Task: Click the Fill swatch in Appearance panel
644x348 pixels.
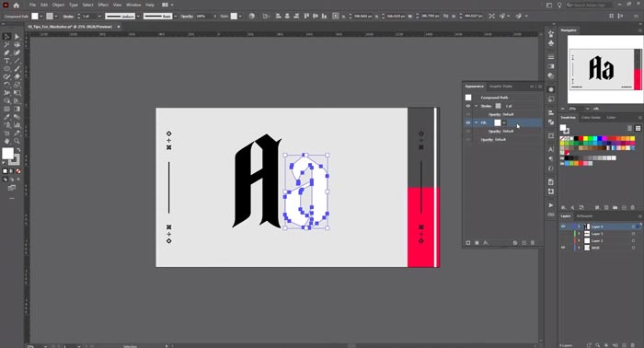Action: click(498, 122)
